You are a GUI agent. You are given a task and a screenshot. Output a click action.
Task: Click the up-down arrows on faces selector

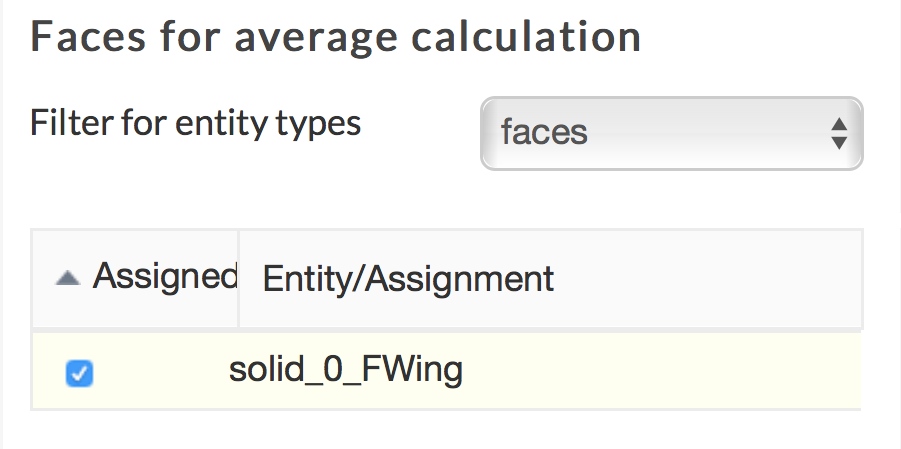click(x=839, y=133)
